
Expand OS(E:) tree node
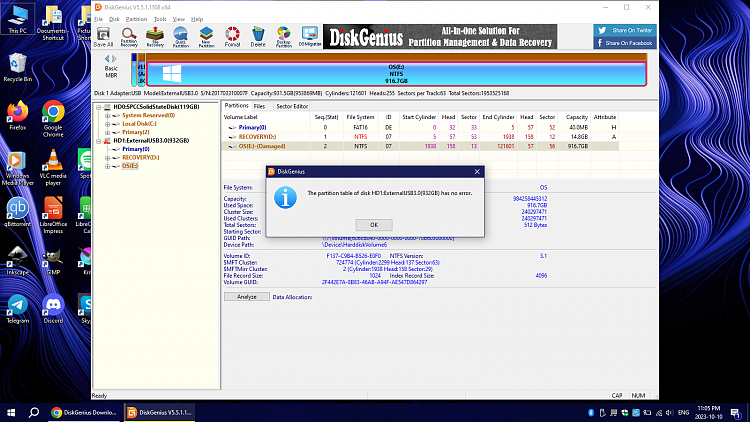point(108,167)
